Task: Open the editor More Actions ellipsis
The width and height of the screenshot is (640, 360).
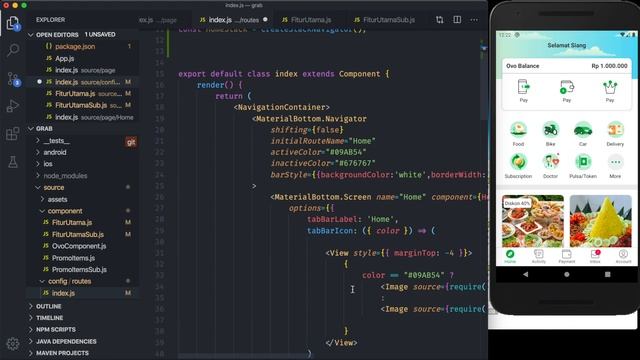Action: point(474,20)
